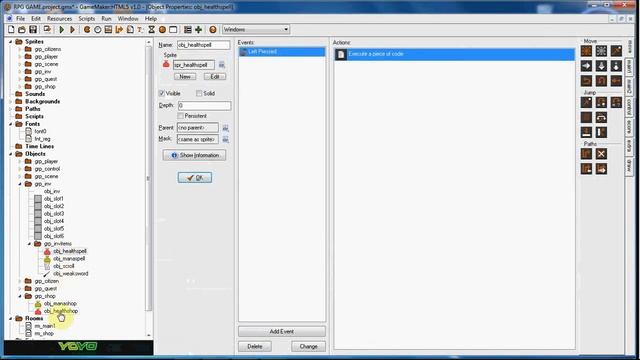Run the game with the green play icon

62,29
